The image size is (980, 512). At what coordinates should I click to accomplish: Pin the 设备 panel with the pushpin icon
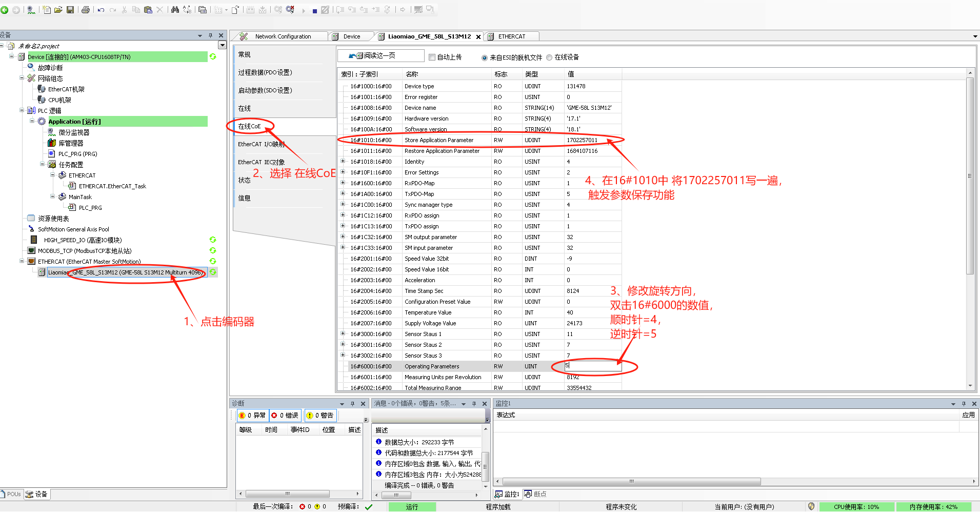pyautogui.click(x=210, y=35)
